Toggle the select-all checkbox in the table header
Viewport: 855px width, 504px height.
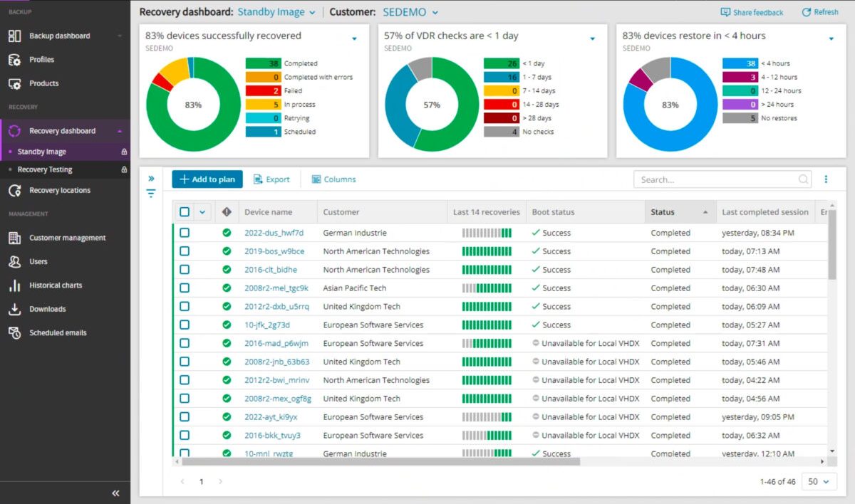pyautogui.click(x=185, y=212)
